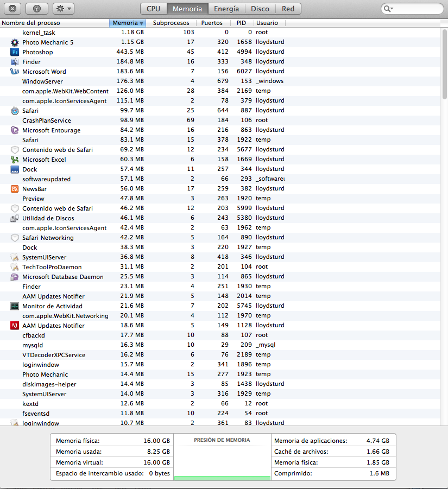Click the Microsoft Entourage icon
The width and height of the screenshot is (448, 489).
click(15, 130)
